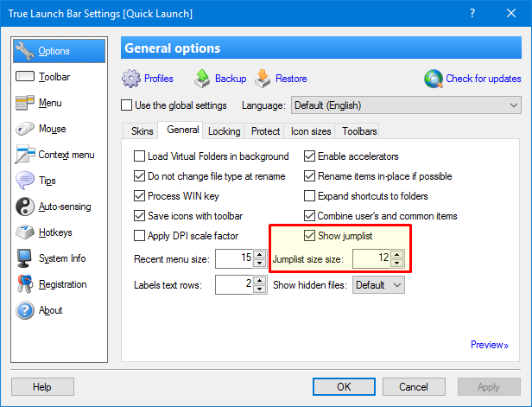Viewport: 532px width, 407px height.
Task: Open the Hotkeys section icon
Action: 24,232
